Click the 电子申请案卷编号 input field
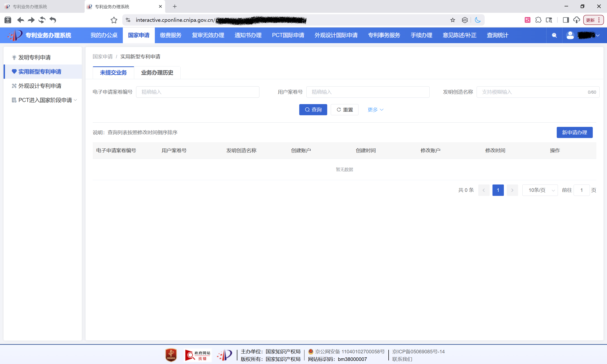Viewport: 607px width, 364px height. 198,92
